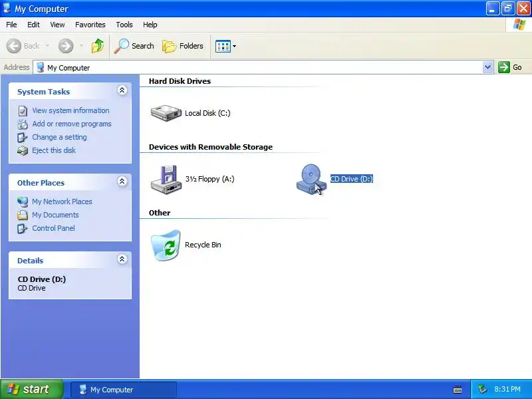Click the Control Panel sidebar icon
Image resolution: width=532 pixels, height=399 pixels.
[x=23, y=228]
